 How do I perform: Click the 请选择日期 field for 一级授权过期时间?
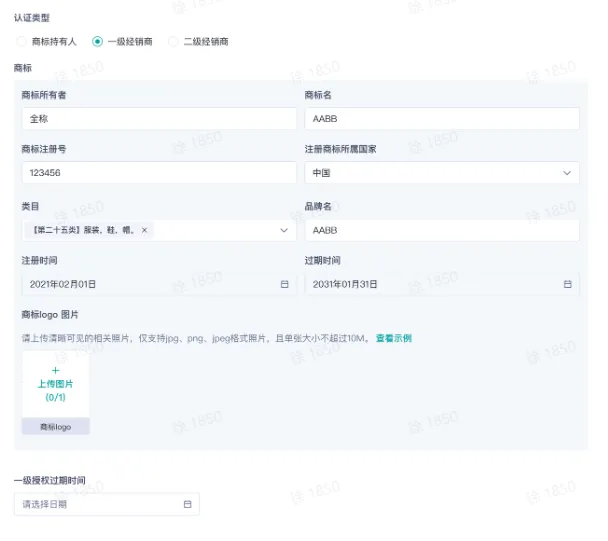[107, 504]
